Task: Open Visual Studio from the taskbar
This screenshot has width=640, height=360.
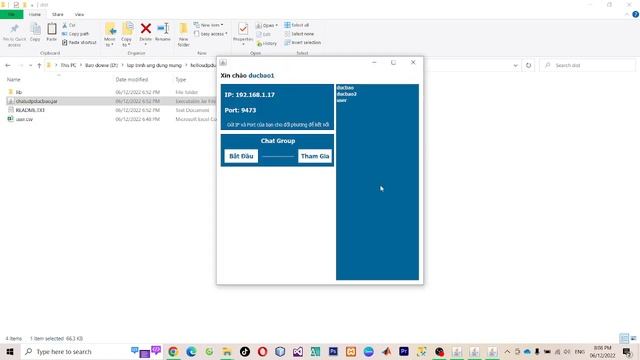Action: (x=298, y=351)
